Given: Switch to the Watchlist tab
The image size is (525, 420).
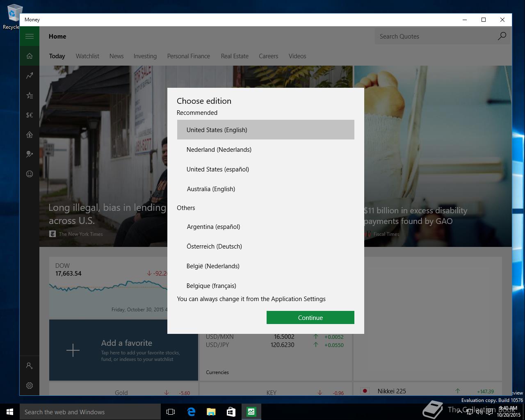Looking at the screenshot, I should tap(87, 56).
